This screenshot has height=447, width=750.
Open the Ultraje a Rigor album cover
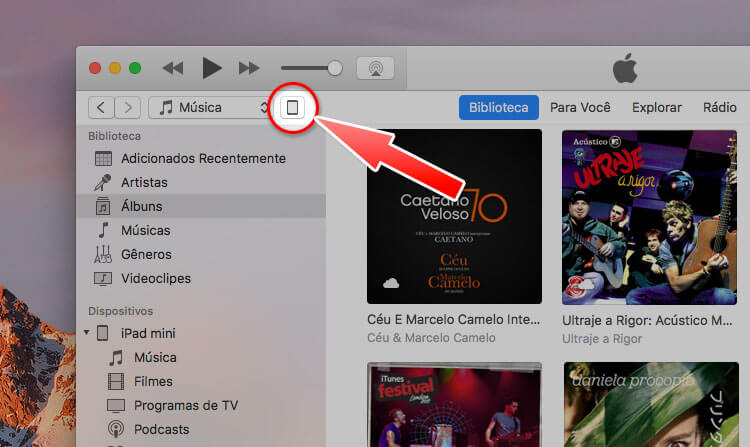click(x=650, y=218)
